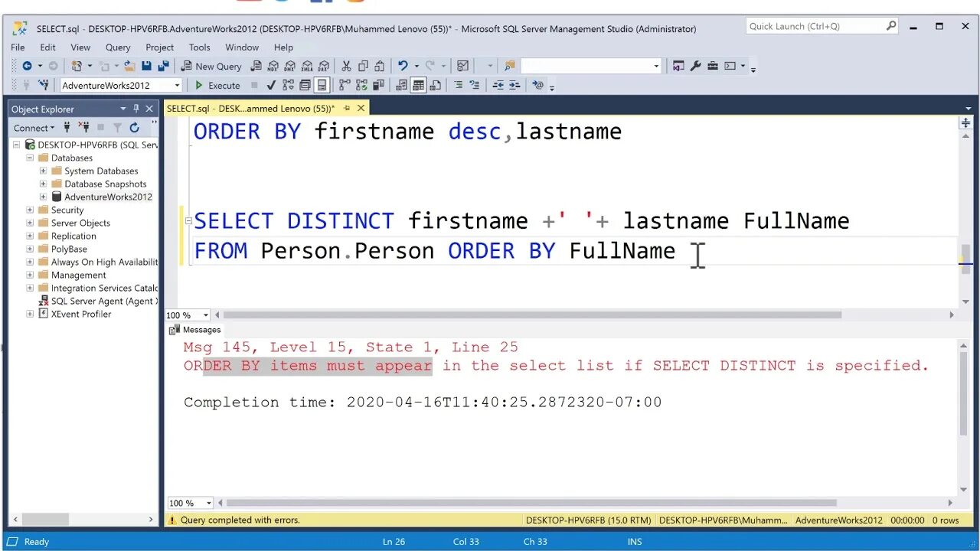
Task: Click the SQL Server Agent node
Action: (104, 301)
